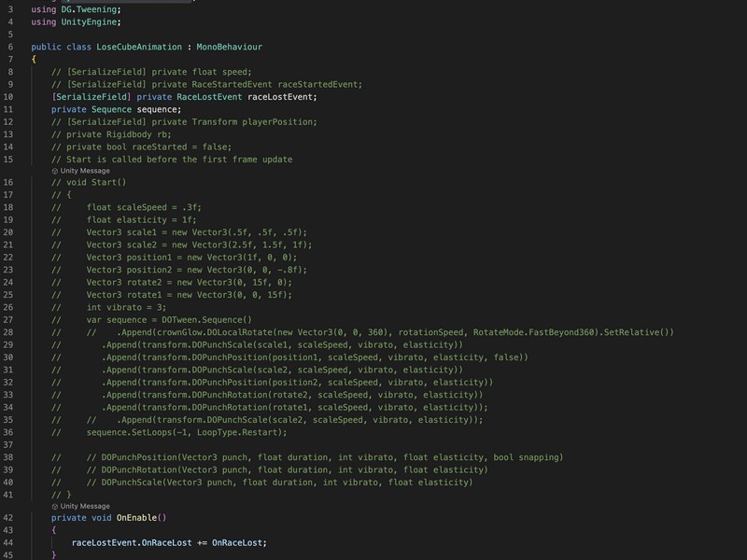Viewport: 747px width, 560px height.
Task: Click line number 6 in the gutter
Action: coord(10,47)
